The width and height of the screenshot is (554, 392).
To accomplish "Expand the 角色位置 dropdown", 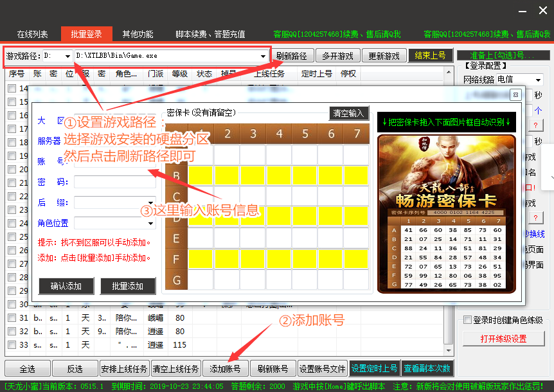I will coord(150,223).
